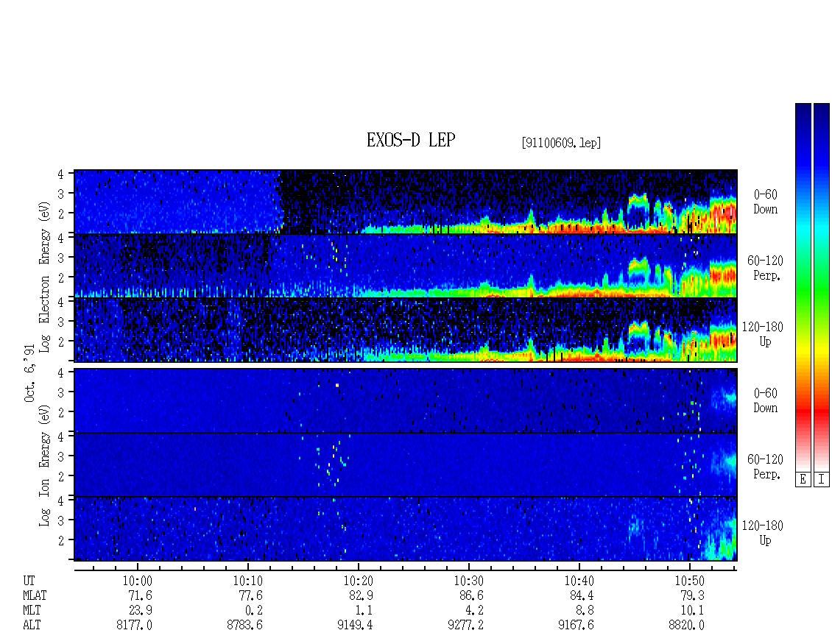Select the [91100609.lep] file name label
832x644 pixels.
(561, 143)
